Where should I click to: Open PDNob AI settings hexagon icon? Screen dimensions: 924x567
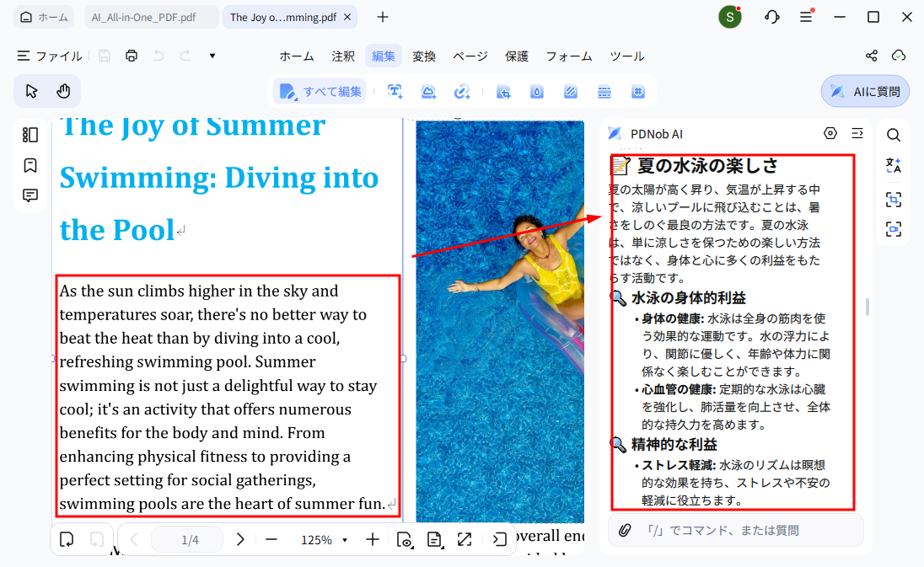point(830,134)
